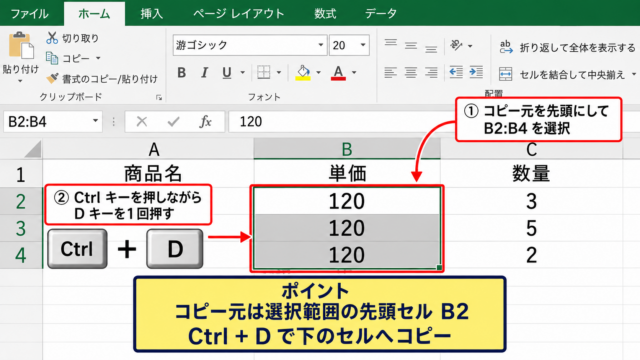The height and width of the screenshot is (360, 640).
Task: Center text horizontally icon
Action: coord(411,73)
